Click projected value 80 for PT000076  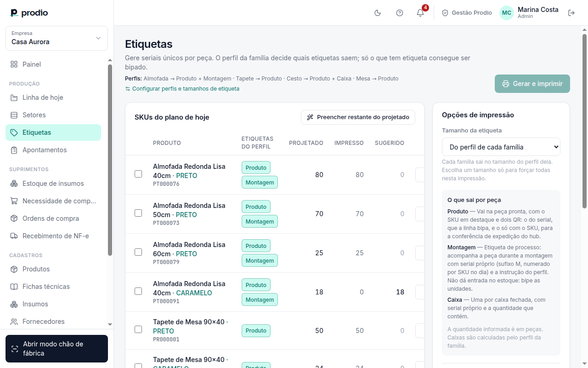[319, 175]
